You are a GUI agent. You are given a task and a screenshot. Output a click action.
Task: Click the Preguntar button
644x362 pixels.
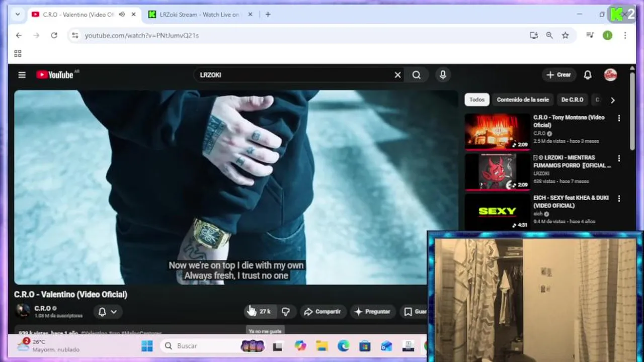372,312
